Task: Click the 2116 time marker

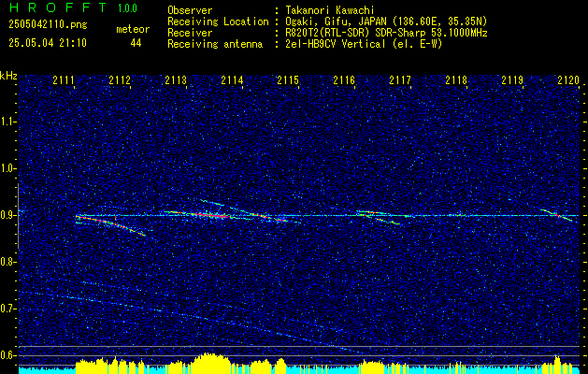Action: pos(344,79)
